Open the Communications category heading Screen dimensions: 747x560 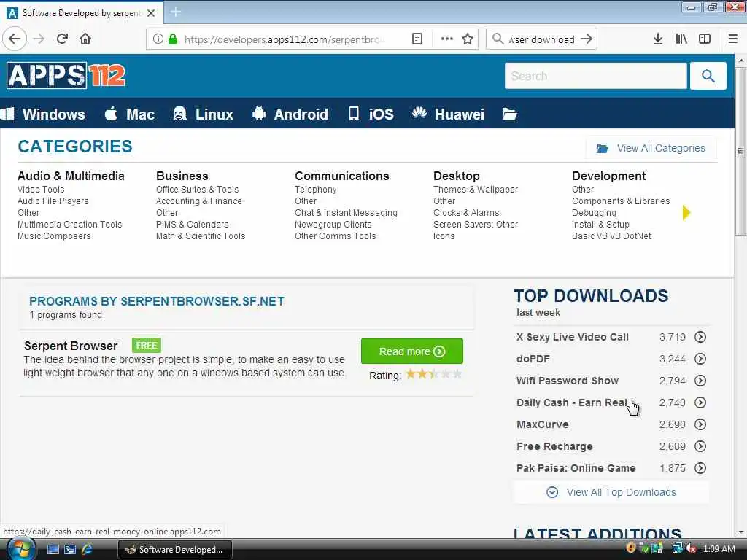pyautogui.click(x=341, y=176)
